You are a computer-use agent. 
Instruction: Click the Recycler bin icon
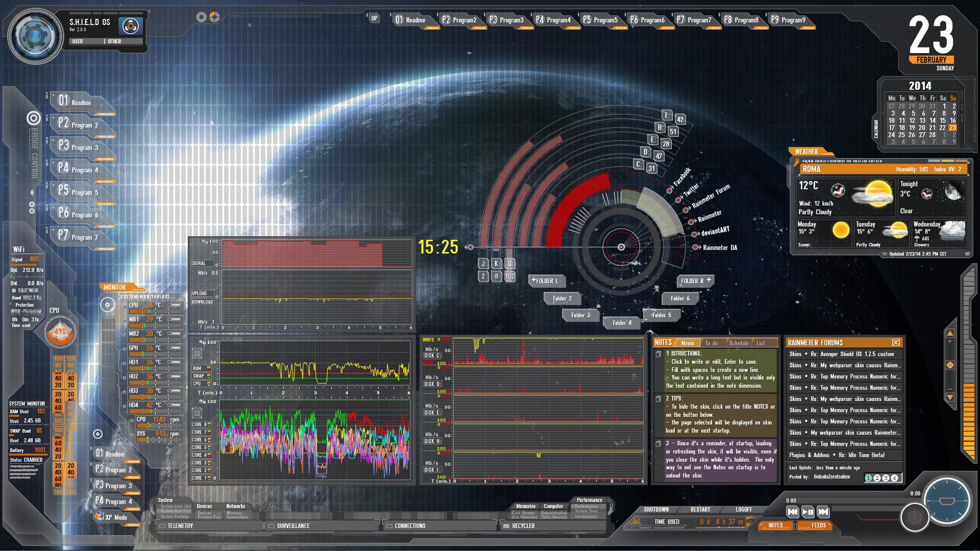point(506,526)
